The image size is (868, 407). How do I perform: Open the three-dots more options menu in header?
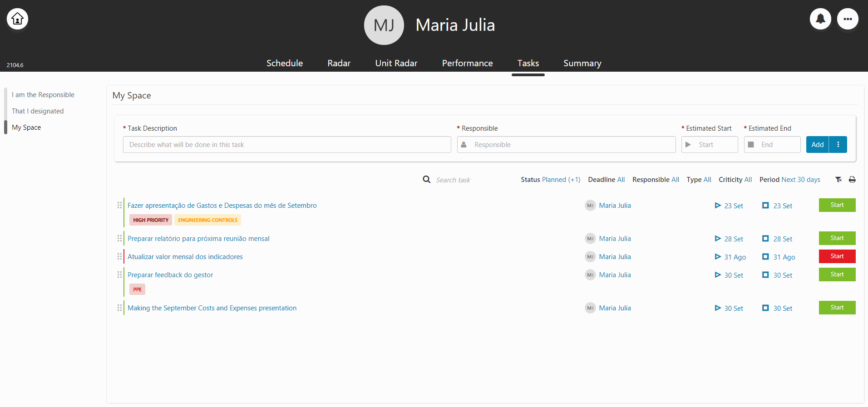[848, 19]
